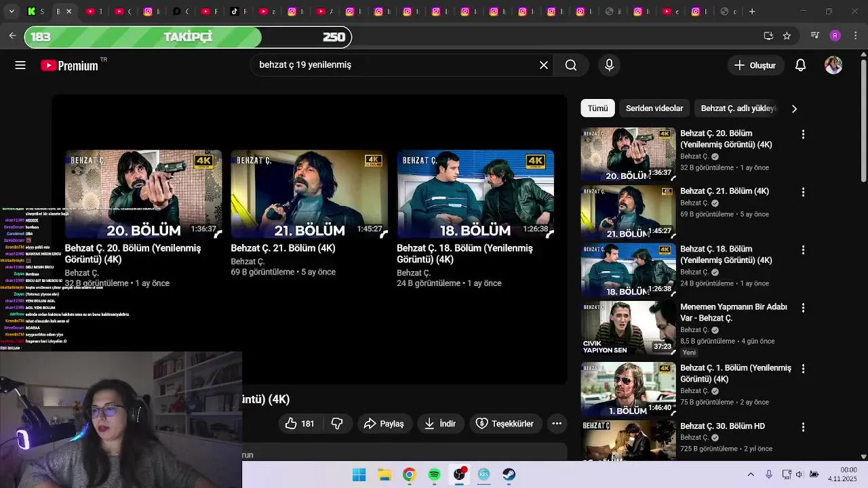Close the active browser tab
868x488 pixels.
click(68, 12)
